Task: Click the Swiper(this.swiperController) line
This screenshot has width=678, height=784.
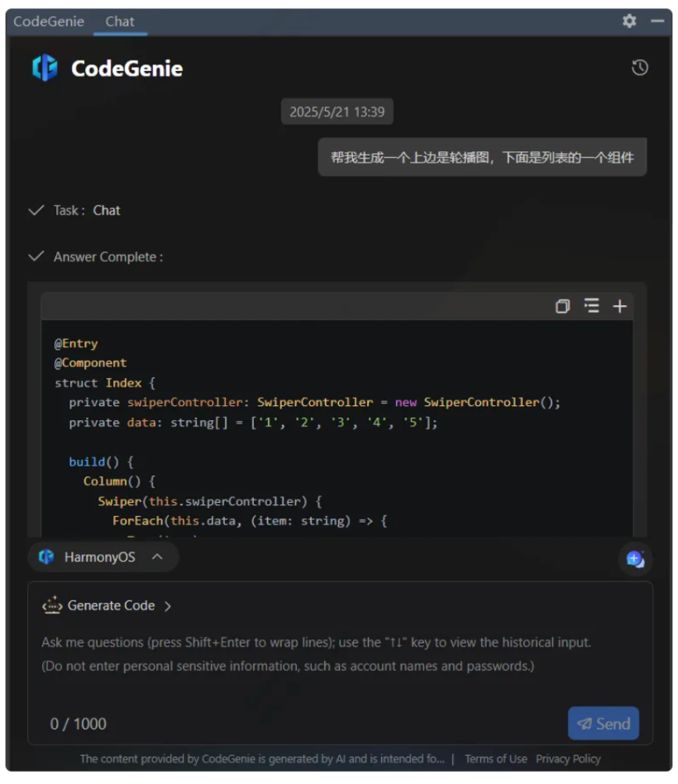Action: [x=210, y=501]
